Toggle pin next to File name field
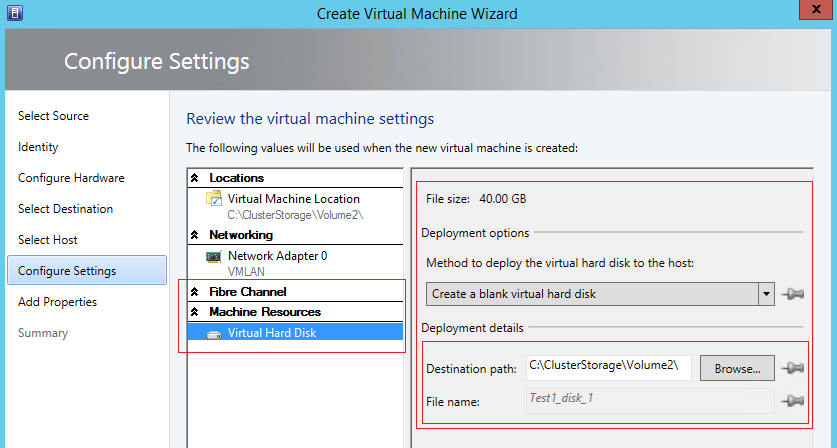The image size is (837, 448). click(793, 400)
